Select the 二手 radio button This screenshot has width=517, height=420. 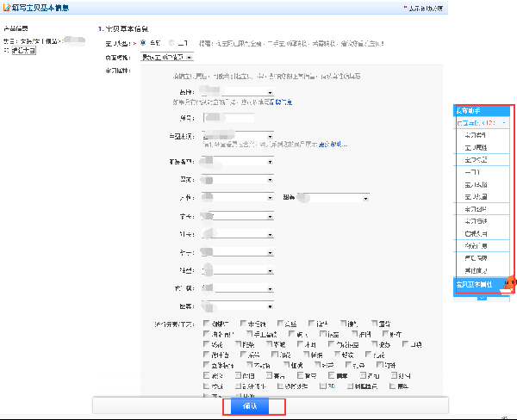[171, 40]
